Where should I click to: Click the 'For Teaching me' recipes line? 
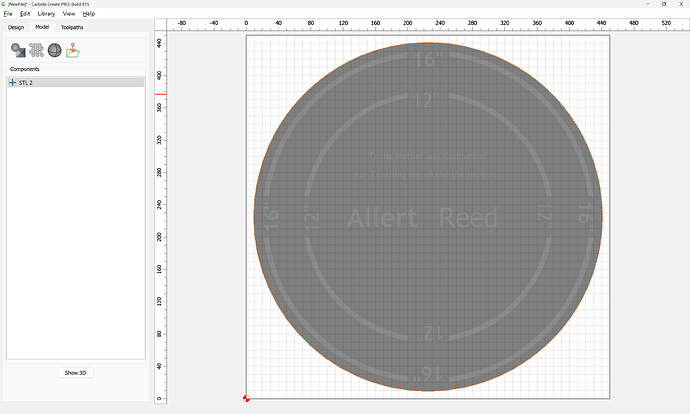point(426,175)
